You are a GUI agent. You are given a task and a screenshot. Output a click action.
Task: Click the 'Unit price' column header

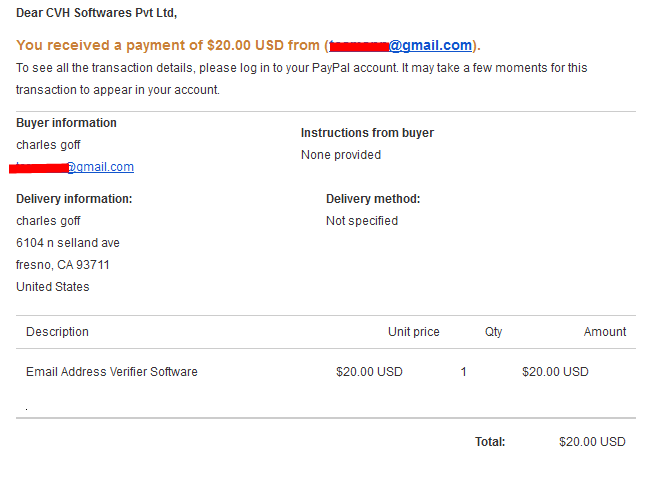point(414,332)
